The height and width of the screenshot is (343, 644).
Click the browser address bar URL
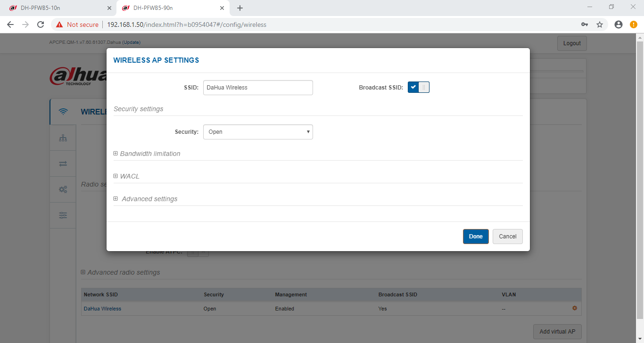pyautogui.click(x=187, y=24)
